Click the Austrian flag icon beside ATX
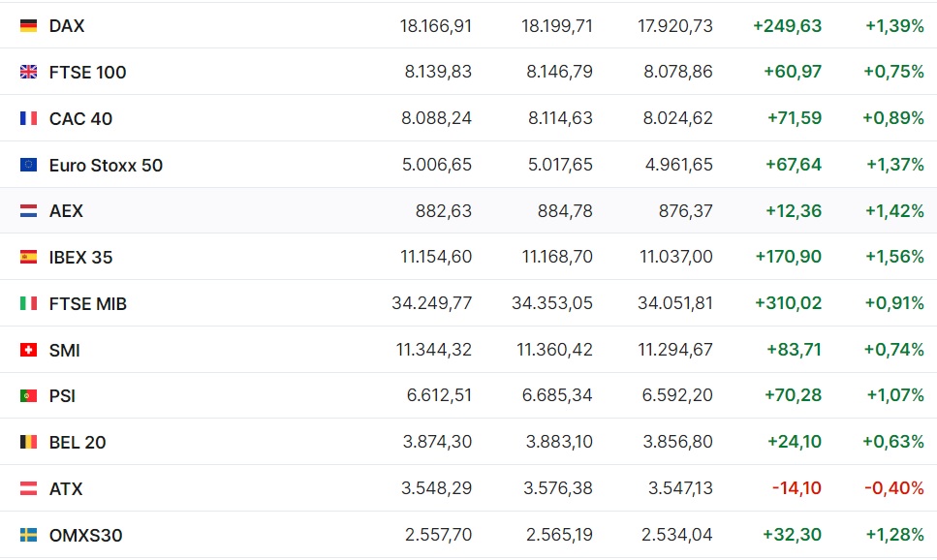The image size is (937, 560). click(x=28, y=489)
